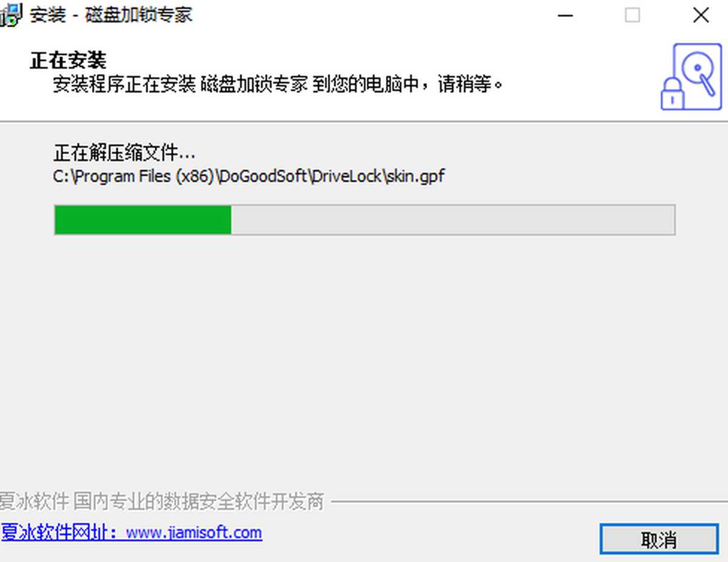Click the unfilled grey part of the progress bar
This screenshot has height=562, width=728.
point(453,219)
